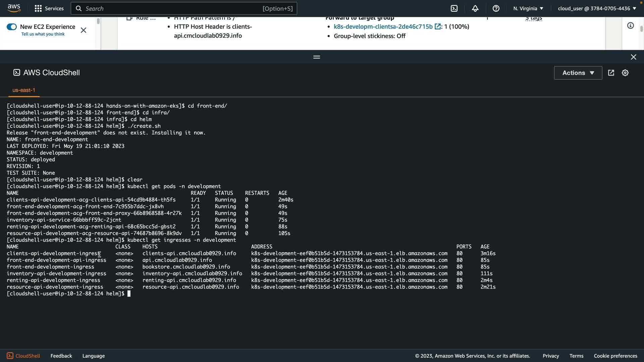644x362 pixels.
Task: Click the info panel icon at right
Action: click(x=630, y=26)
